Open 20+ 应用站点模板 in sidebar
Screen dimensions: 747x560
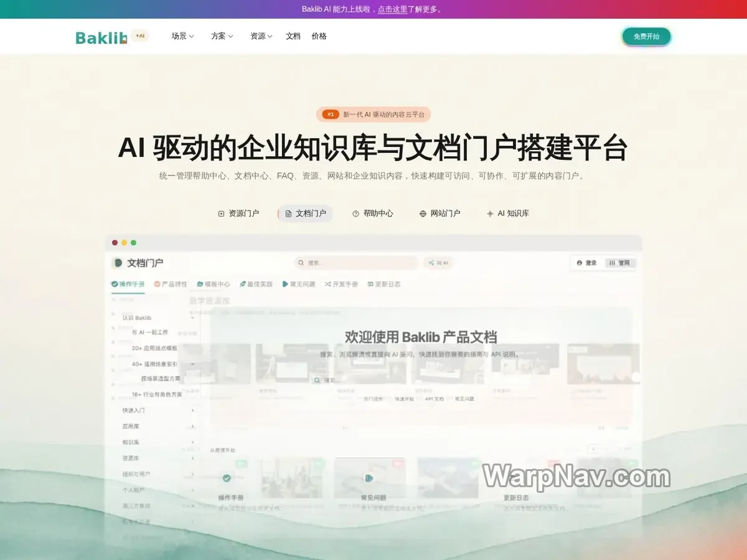(x=154, y=348)
